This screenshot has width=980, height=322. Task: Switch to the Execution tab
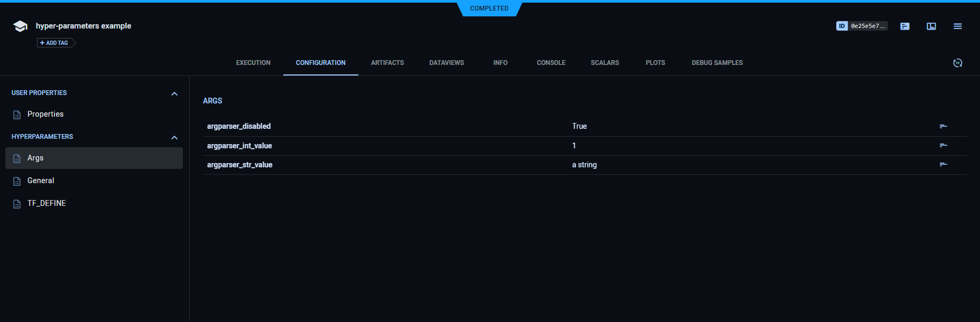click(x=253, y=63)
